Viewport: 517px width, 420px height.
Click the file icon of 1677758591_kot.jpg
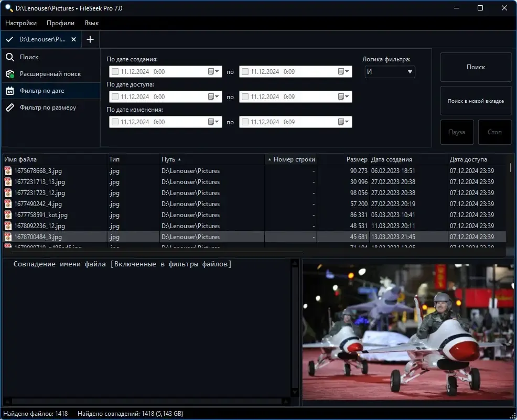[8, 215]
